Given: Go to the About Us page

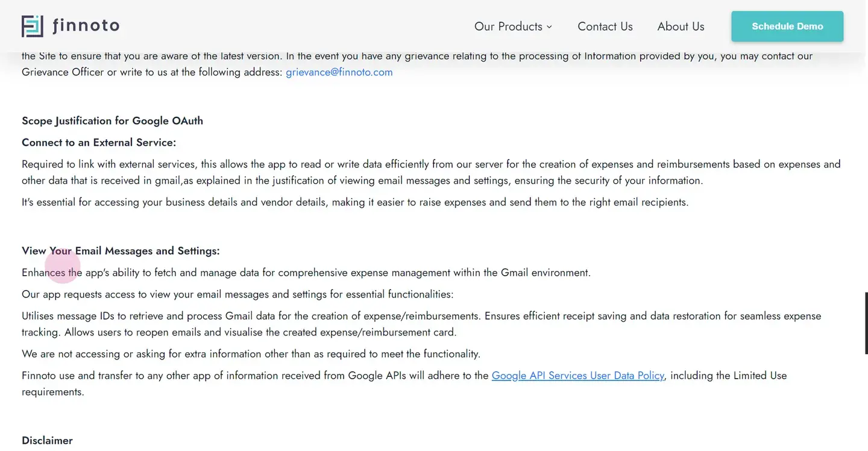Looking at the screenshot, I should [x=681, y=26].
